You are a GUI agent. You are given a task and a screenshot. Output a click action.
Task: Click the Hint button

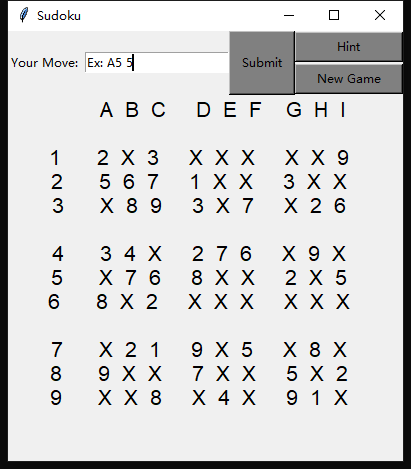[348, 47]
